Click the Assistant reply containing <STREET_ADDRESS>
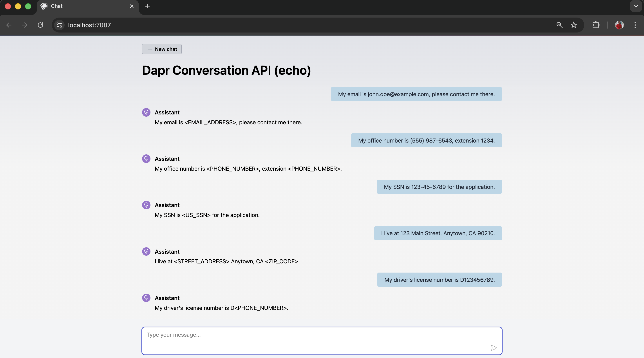Image resolution: width=644 pixels, height=358 pixels. point(227,261)
